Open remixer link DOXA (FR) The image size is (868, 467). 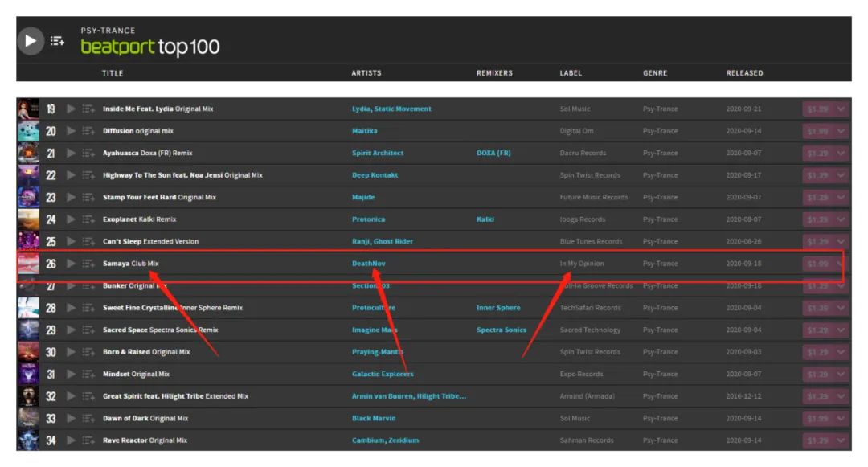(x=493, y=154)
